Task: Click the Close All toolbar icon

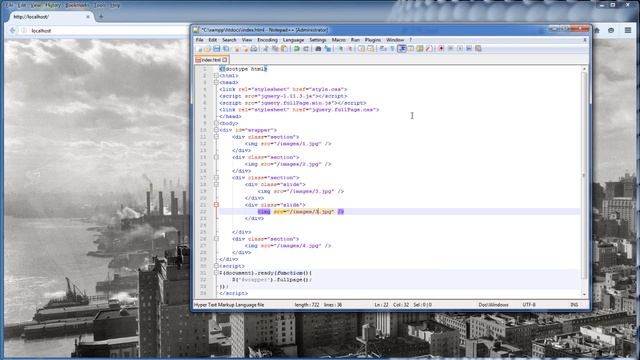Action: [246, 49]
